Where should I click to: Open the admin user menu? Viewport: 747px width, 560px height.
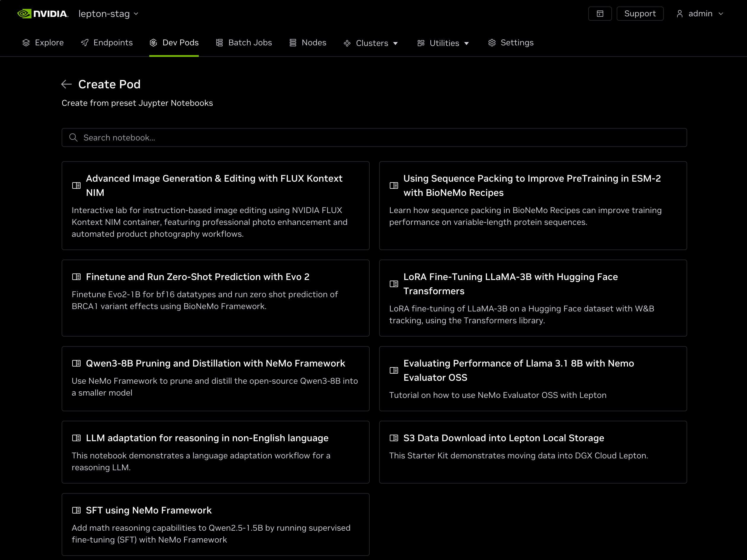tap(700, 14)
